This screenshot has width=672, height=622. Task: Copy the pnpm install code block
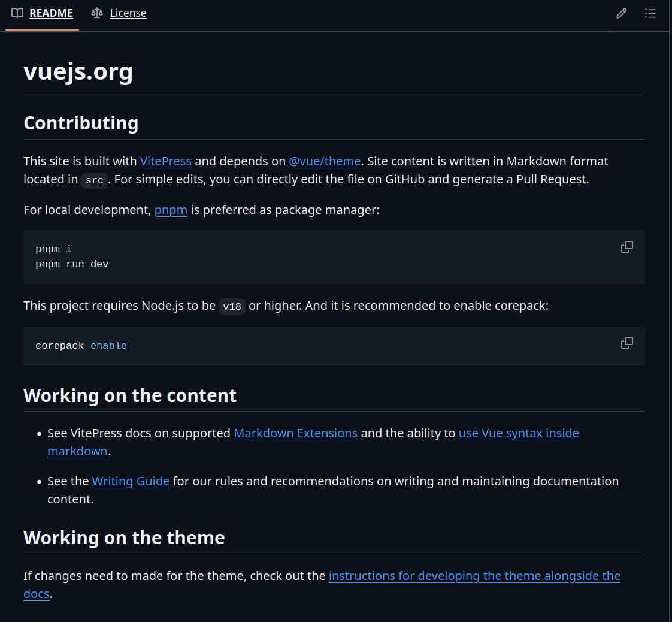(627, 247)
